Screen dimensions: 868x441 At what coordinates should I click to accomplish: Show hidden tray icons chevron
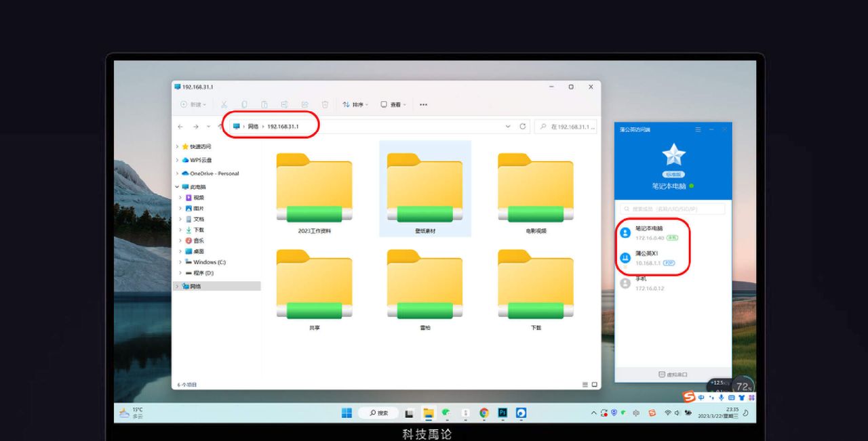(x=595, y=413)
